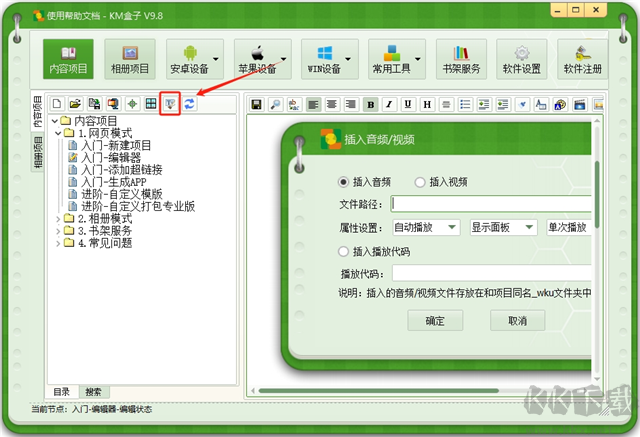Apply heading style with H button
This screenshot has width=640, height=437.
click(427, 105)
